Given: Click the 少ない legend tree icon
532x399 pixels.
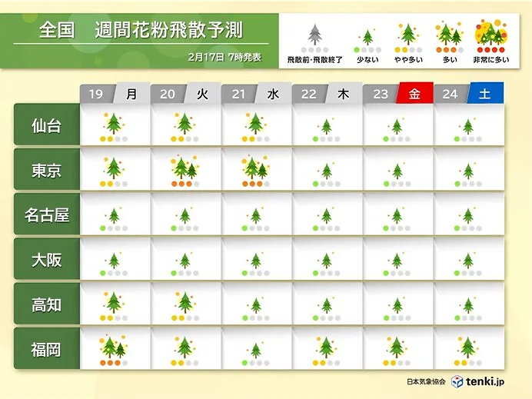Looking at the screenshot, I should click(367, 37).
